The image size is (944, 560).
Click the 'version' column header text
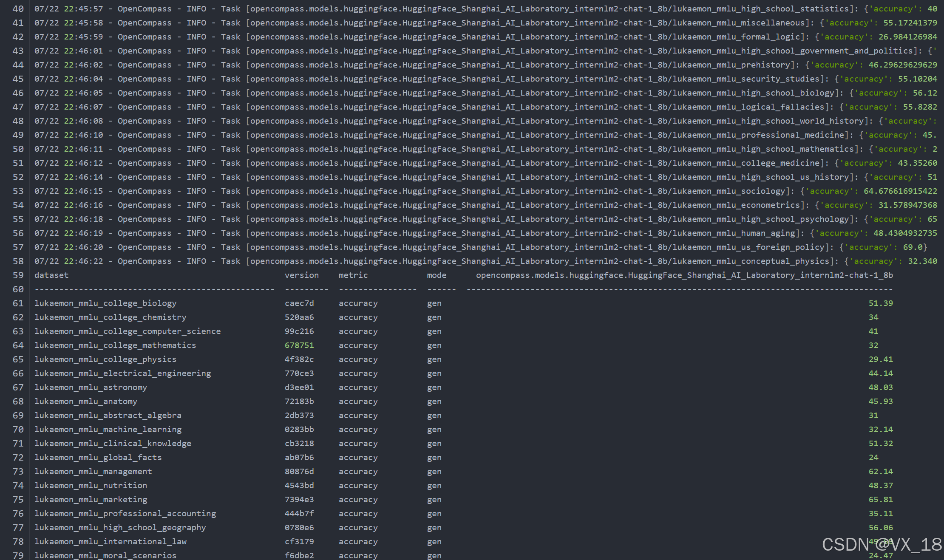click(x=301, y=275)
